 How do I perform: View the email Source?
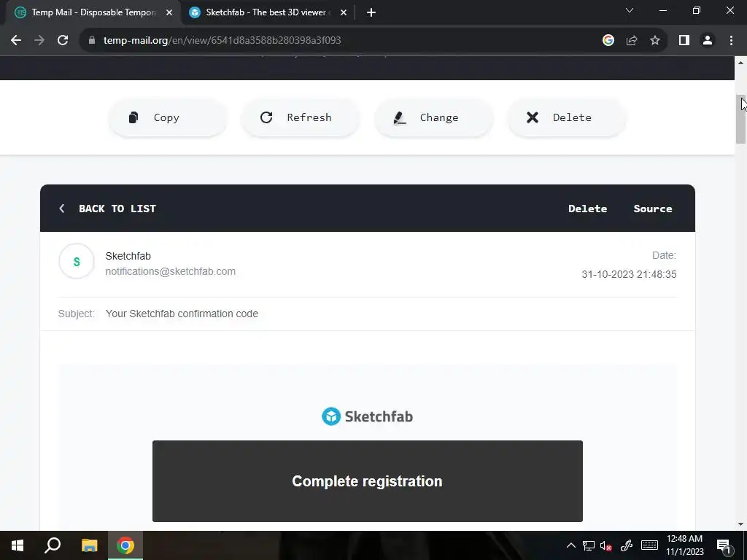[653, 209]
